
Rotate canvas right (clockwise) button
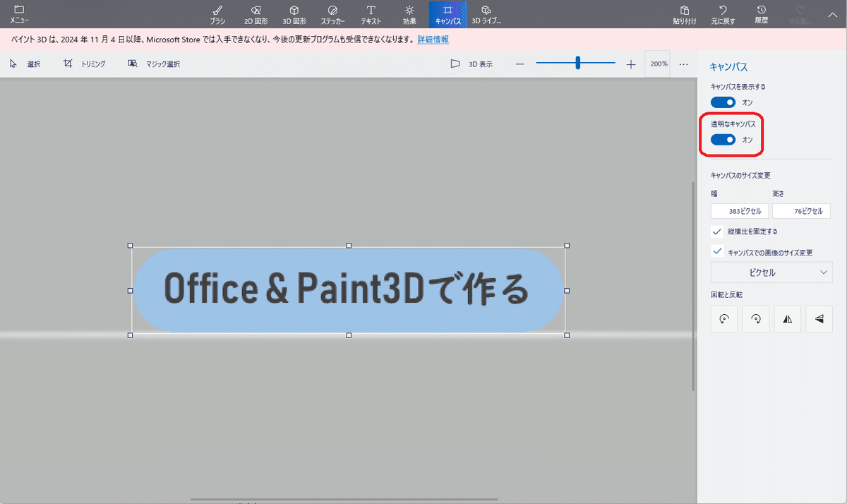click(756, 319)
